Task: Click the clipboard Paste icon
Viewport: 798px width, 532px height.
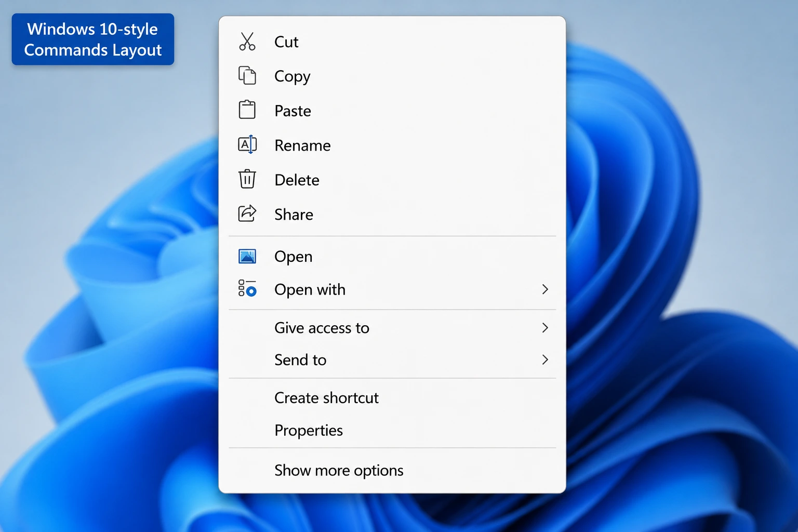Action: click(x=247, y=110)
